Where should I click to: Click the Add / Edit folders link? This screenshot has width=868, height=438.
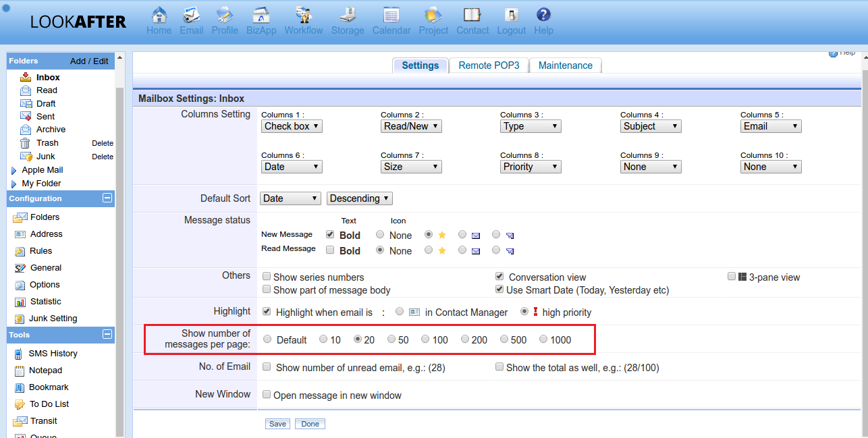click(89, 61)
